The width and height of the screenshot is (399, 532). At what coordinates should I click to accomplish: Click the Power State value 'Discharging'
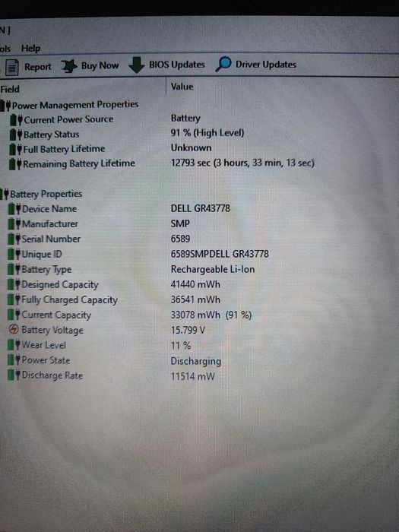(196, 361)
